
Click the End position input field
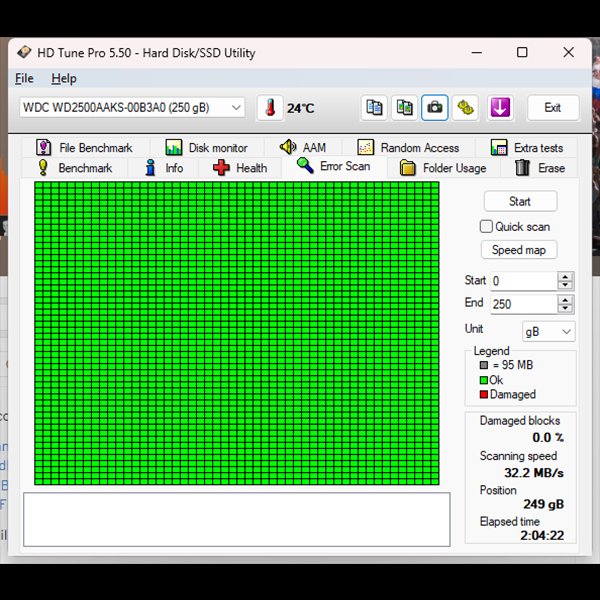(523, 304)
